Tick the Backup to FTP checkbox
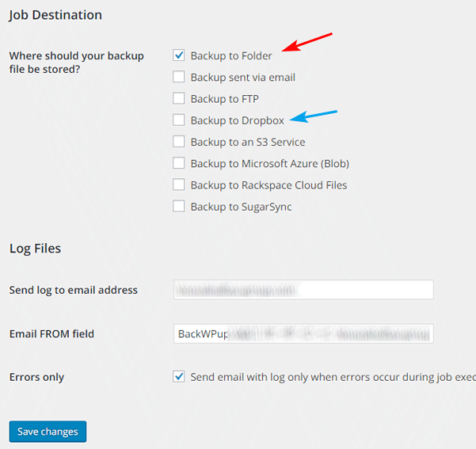The height and width of the screenshot is (449, 476). click(178, 98)
